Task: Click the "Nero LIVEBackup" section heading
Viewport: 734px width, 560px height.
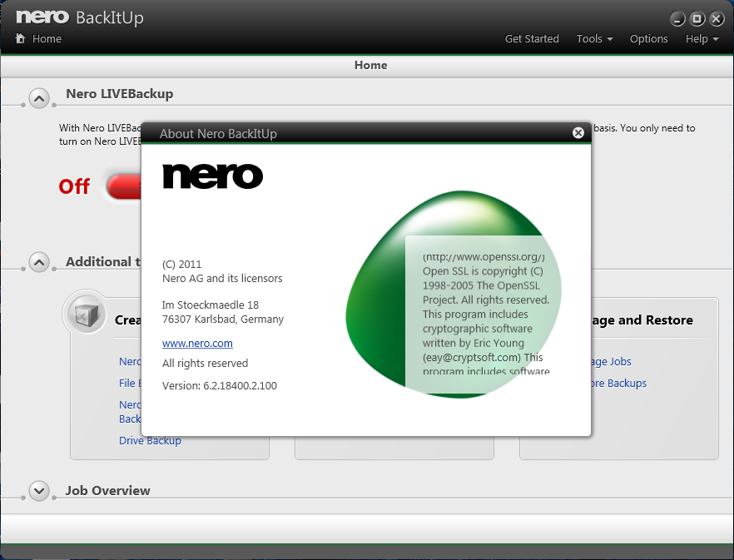Action: pos(119,94)
